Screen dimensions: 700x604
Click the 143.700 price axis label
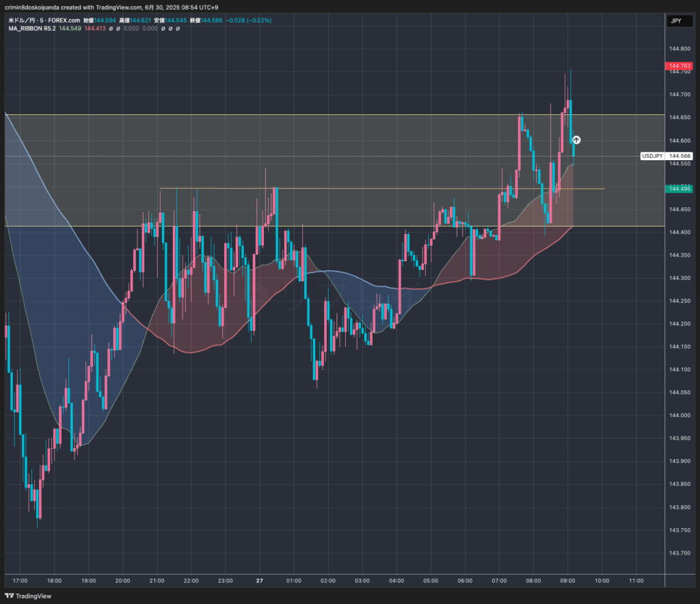[679, 553]
